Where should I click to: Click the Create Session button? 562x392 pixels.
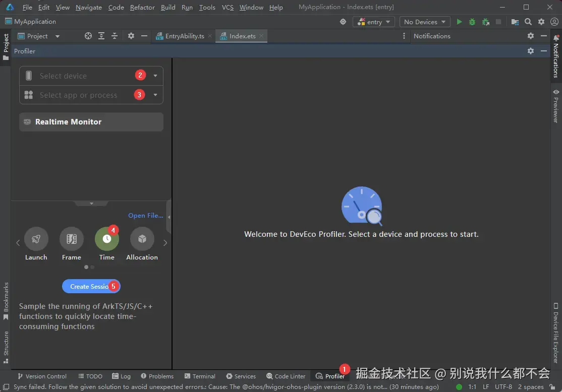tap(91, 286)
